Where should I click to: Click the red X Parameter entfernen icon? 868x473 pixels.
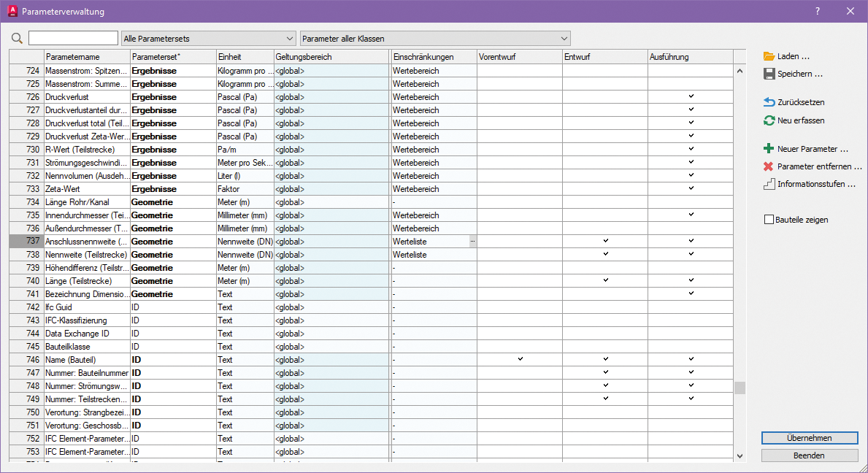[x=769, y=166]
